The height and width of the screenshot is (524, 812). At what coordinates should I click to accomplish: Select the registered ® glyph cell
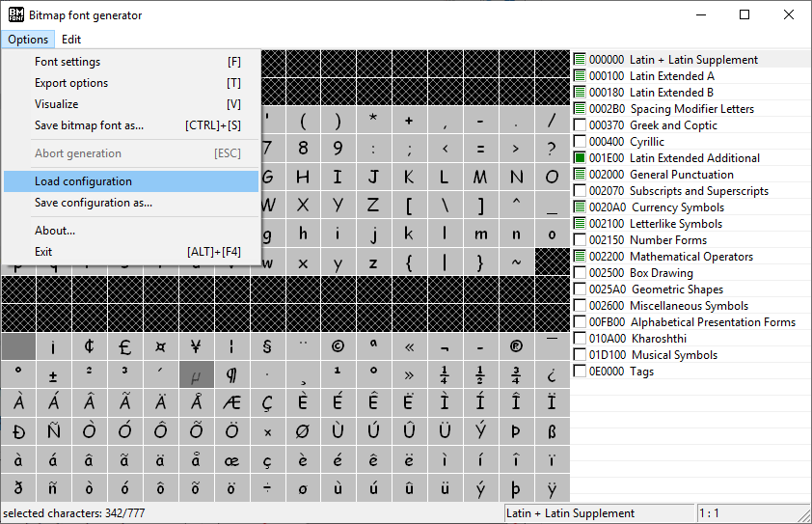click(516, 346)
